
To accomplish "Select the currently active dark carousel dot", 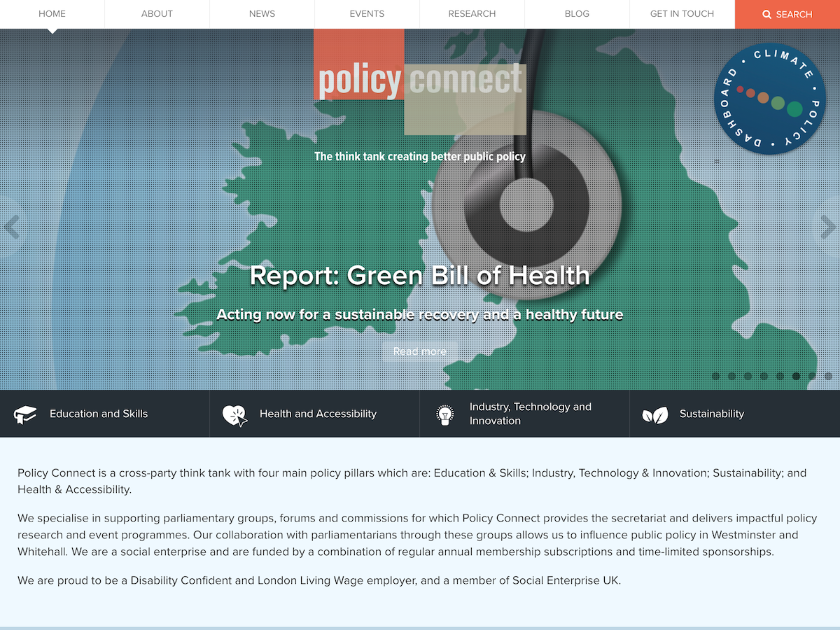I will click(796, 376).
